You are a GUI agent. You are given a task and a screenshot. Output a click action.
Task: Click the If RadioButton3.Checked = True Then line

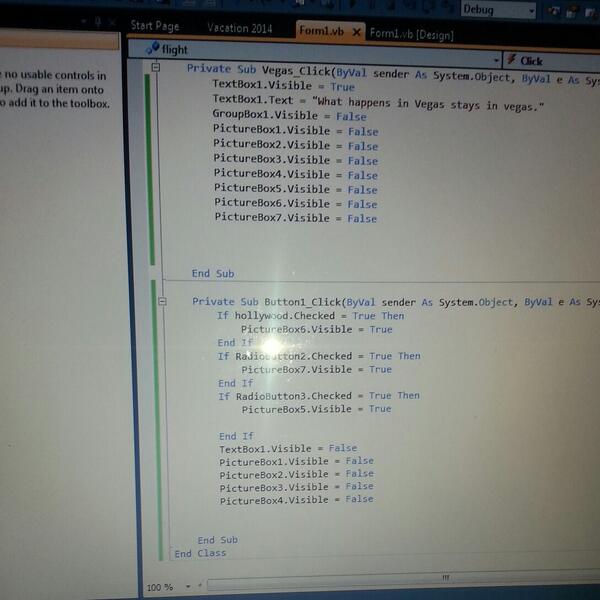(319, 396)
